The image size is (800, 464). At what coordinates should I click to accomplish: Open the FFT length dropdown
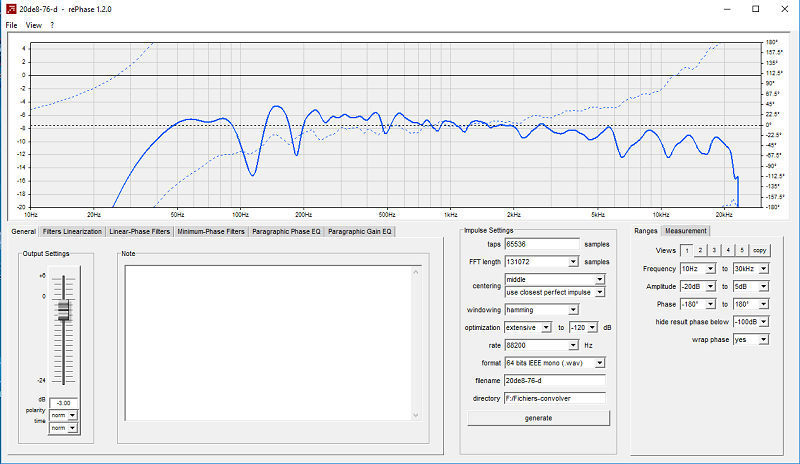[x=542, y=262]
